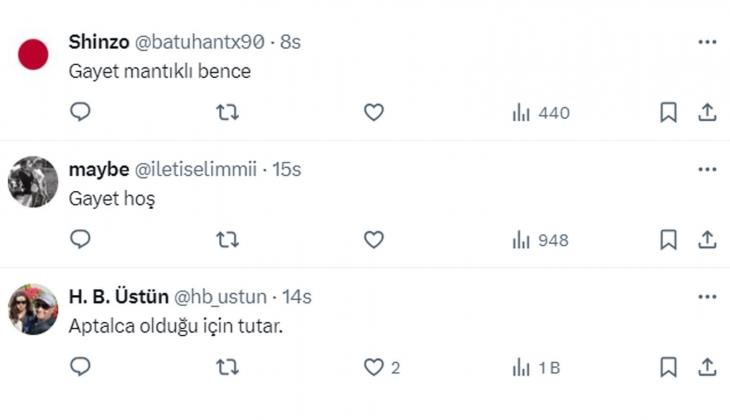730x420 pixels.
Task: Retweet maybe's 'Gayet hoş' post
Action: pos(227,240)
